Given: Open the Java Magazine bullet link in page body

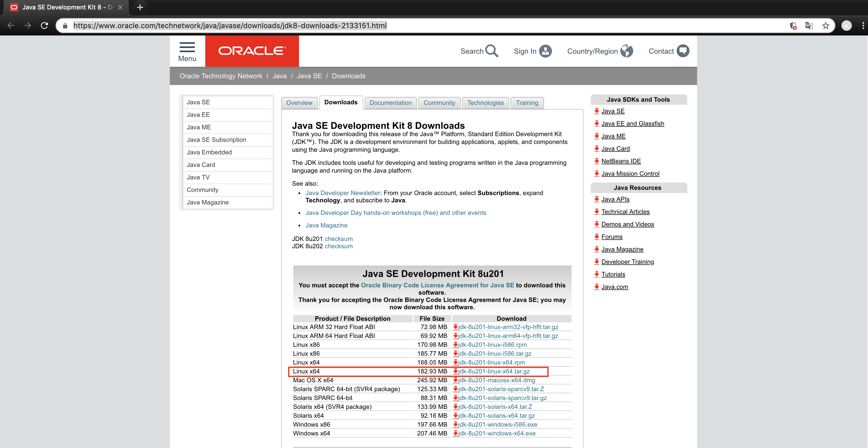Looking at the screenshot, I should 326,225.
